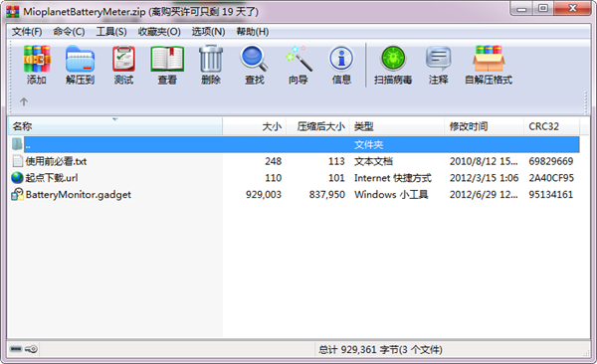Click the 文本文档 type cell
The height and width of the screenshot is (364, 597).
point(373,161)
